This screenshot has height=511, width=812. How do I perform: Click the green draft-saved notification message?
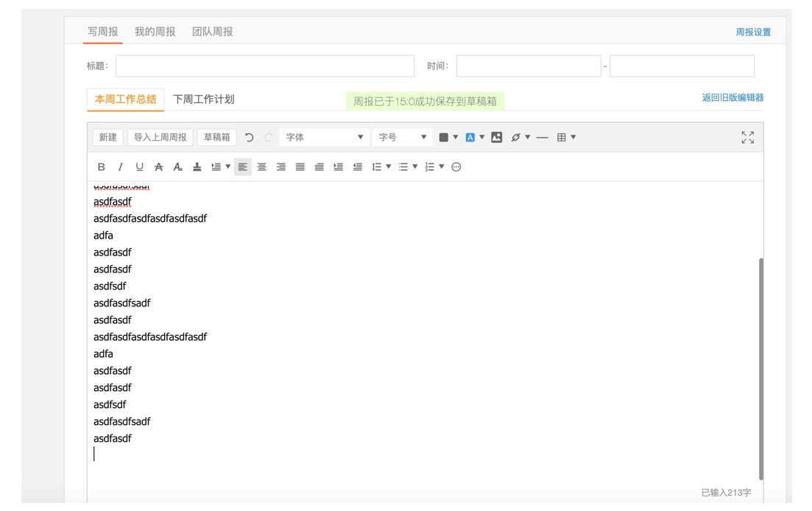coord(426,101)
